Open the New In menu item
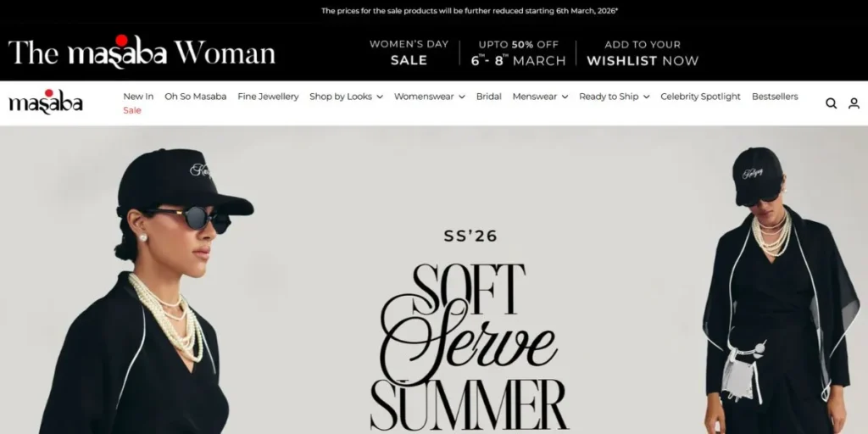 pos(138,97)
